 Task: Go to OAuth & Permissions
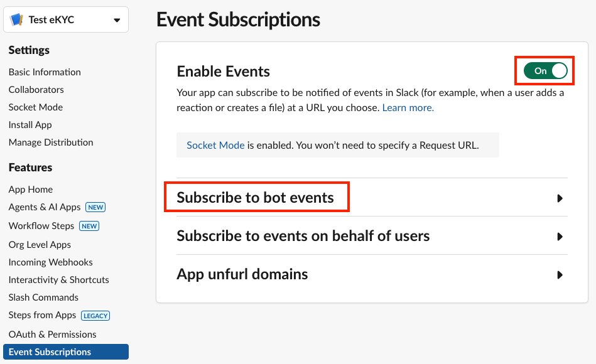[53, 335]
